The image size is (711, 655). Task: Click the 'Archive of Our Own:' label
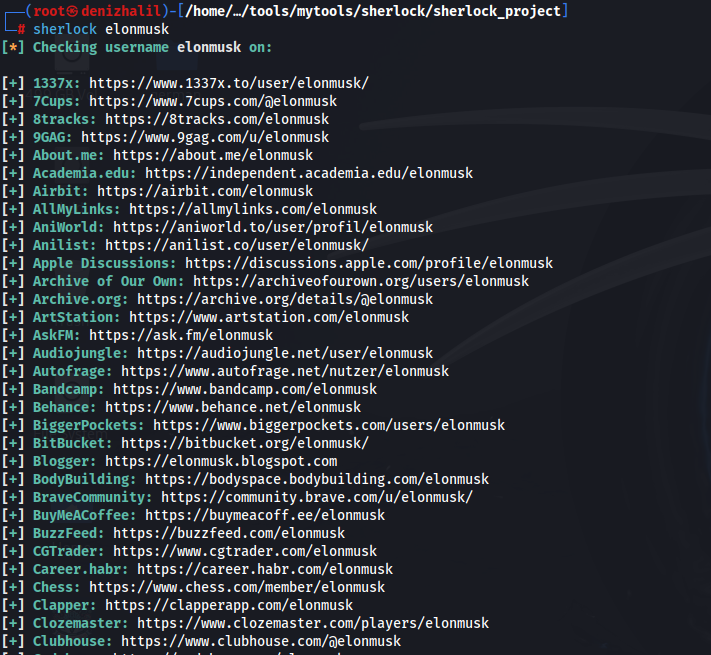108,281
